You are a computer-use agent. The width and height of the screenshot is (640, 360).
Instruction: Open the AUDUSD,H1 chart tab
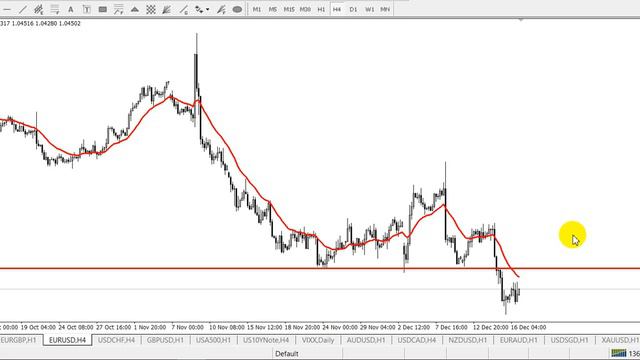[366, 340]
